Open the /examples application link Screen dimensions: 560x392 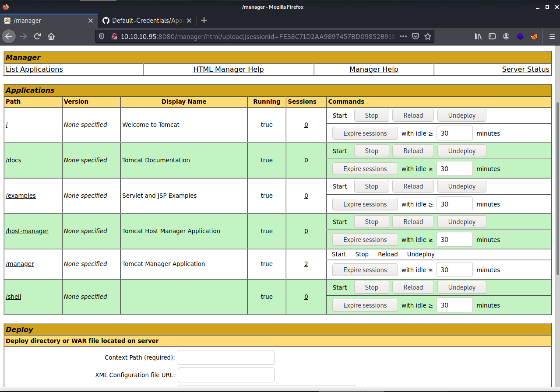coord(21,196)
